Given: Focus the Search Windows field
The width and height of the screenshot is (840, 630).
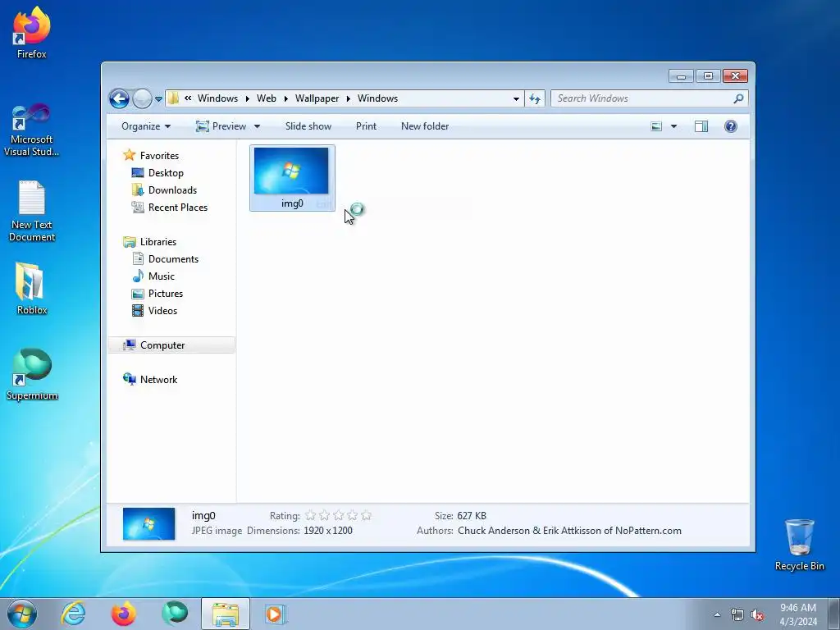Looking at the screenshot, I should point(642,98).
